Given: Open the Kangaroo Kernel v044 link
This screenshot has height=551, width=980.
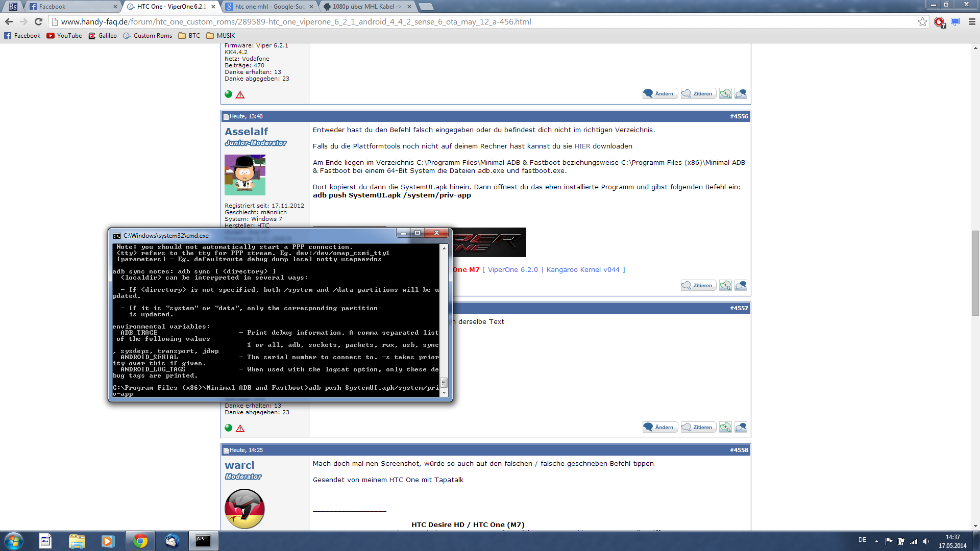Looking at the screenshot, I should (x=583, y=269).
